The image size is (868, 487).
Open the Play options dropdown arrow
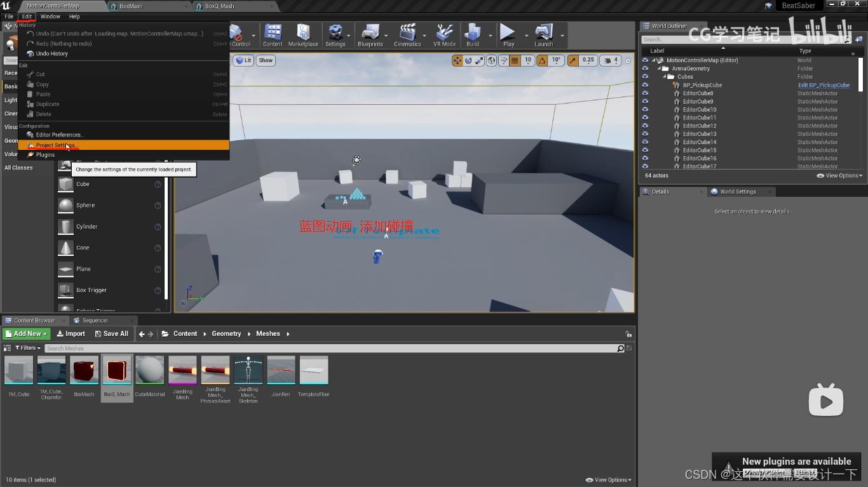(x=526, y=36)
